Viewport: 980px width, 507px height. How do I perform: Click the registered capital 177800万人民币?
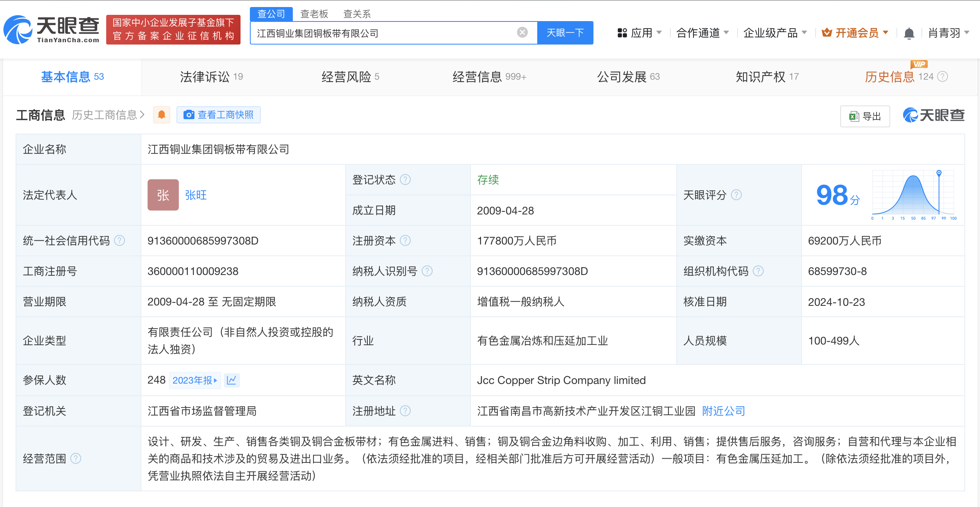point(517,241)
